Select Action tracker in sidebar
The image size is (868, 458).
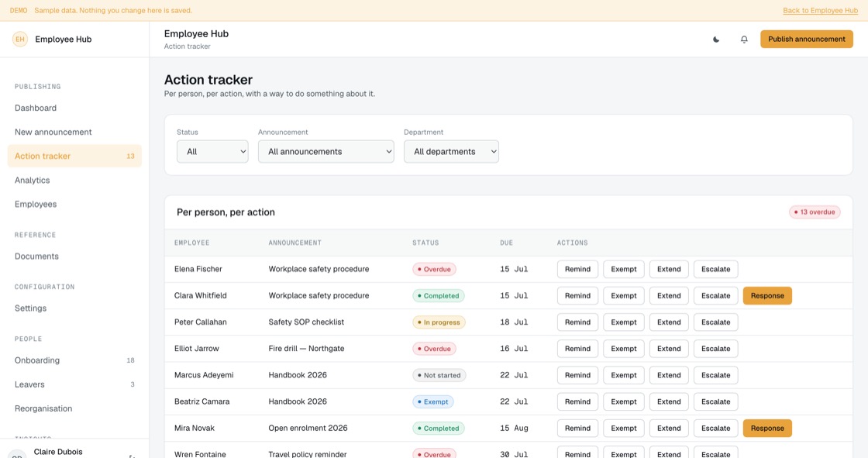point(74,157)
